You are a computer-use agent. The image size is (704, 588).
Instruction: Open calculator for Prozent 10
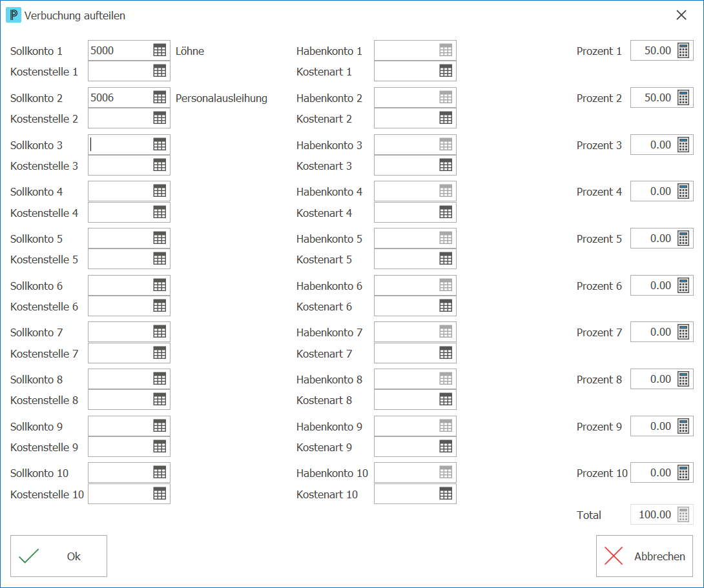coord(683,472)
